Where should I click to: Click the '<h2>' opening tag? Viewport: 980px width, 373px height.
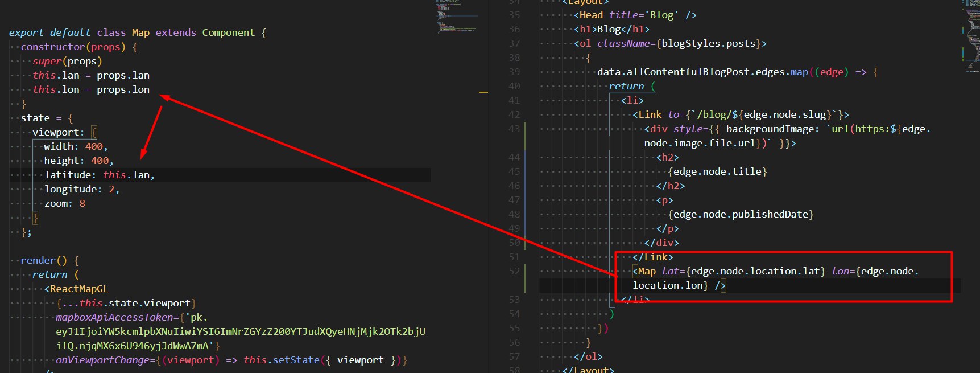pyautogui.click(x=668, y=157)
